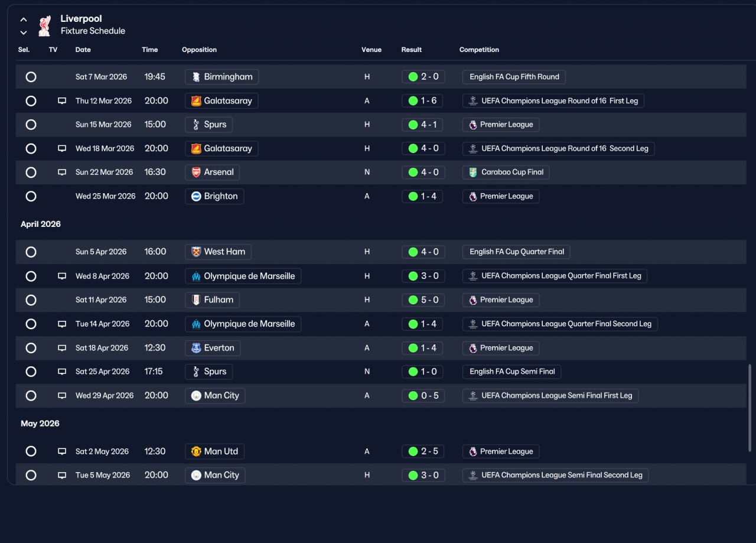Open the 0 - 5 Man City result
This screenshot has height=543, width=756.
tap(423, 396)
